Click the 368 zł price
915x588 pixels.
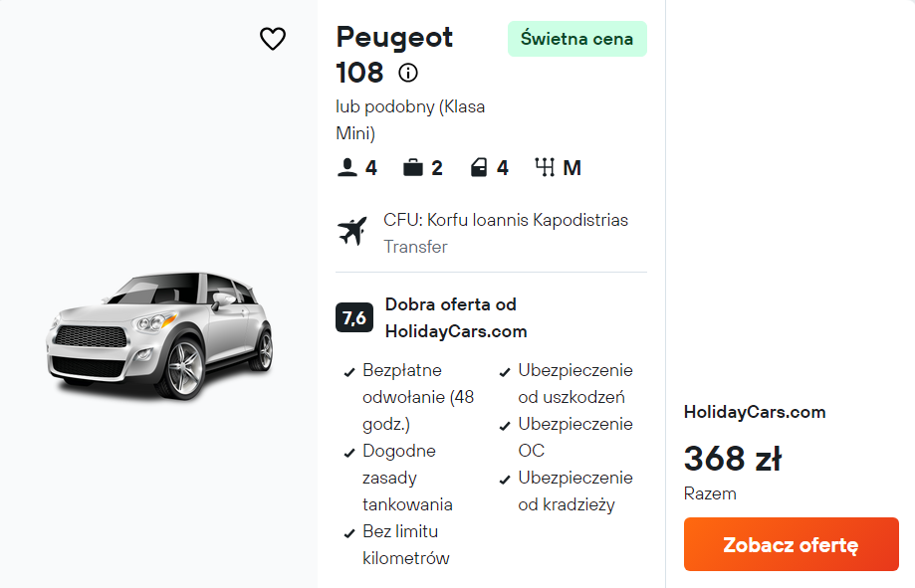[733, 459]
